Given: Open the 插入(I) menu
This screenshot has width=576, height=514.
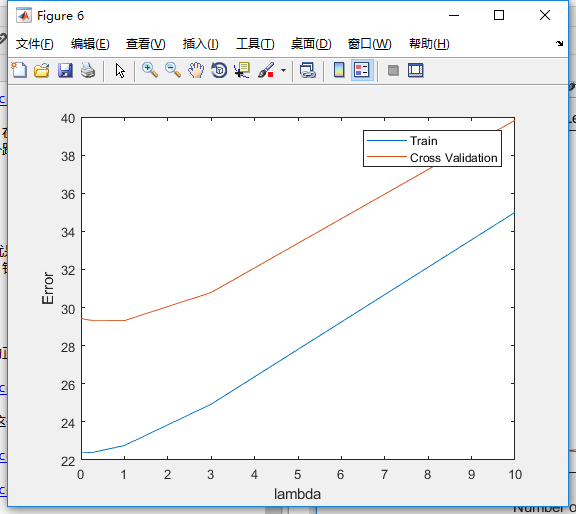Looking at the screenshot, I should [x=201, y=44].
